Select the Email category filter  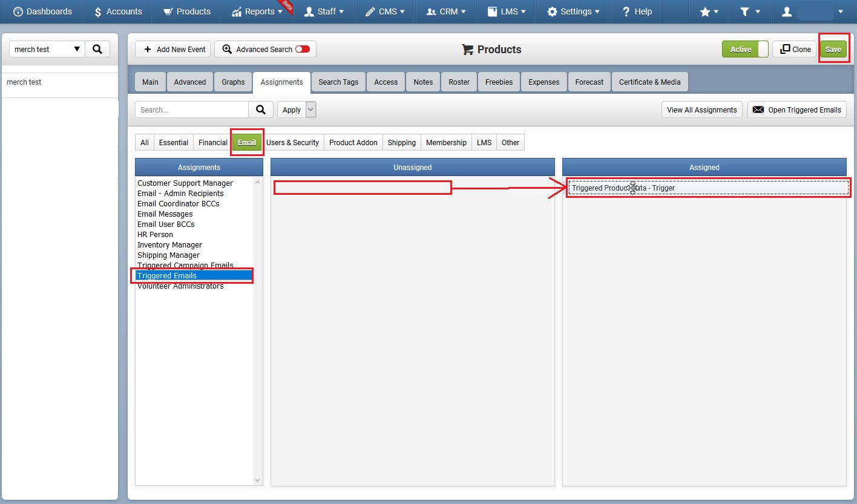point(247,143)
